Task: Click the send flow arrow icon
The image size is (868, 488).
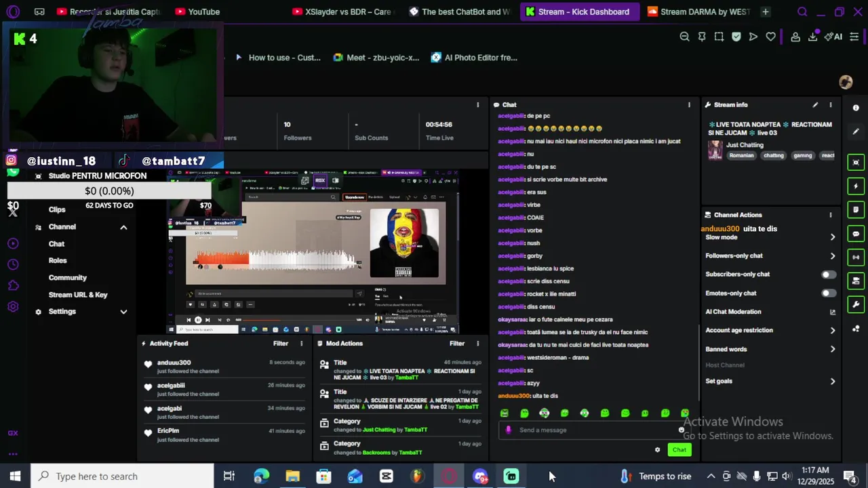Action: tap(753, 37)
